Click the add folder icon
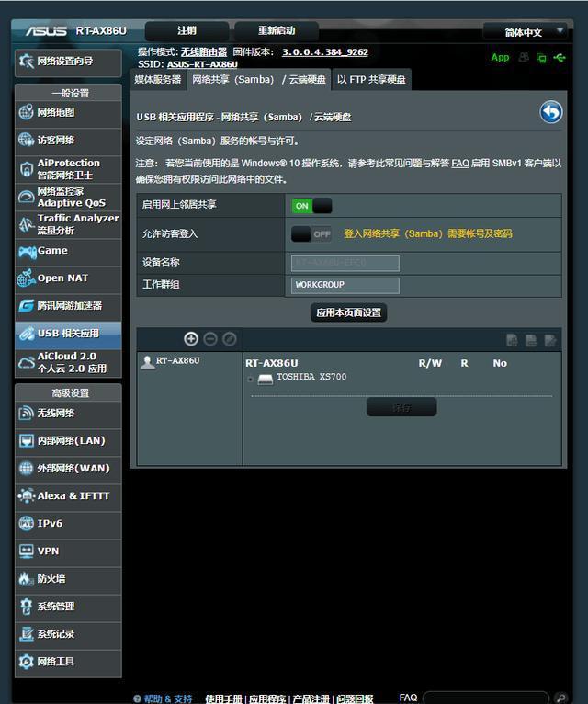588x704 pixels. [512, 340]
